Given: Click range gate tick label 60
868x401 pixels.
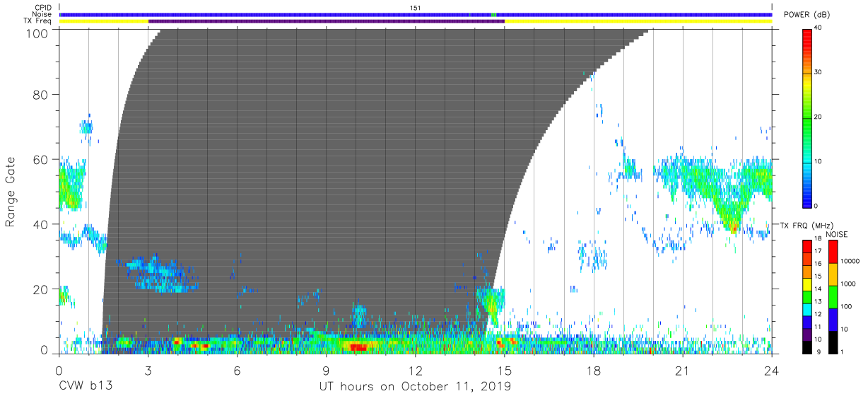Looking at the screenshot, I should click(x=41, y=159).
